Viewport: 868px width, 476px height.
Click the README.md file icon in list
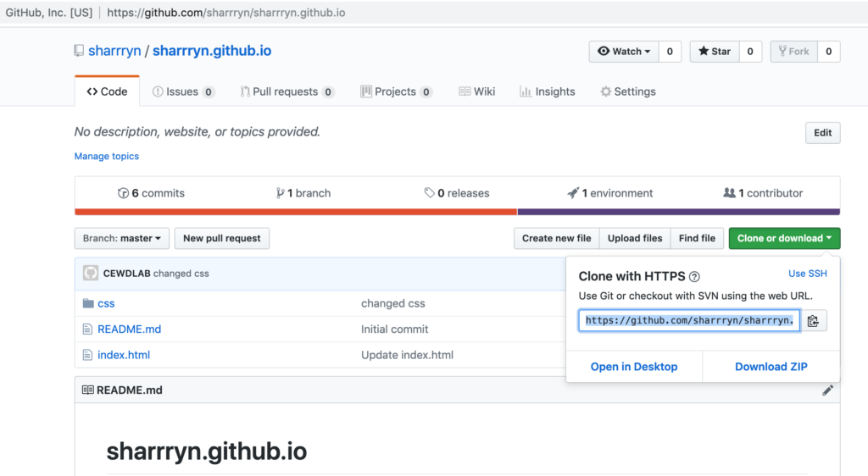click(87, 329)
